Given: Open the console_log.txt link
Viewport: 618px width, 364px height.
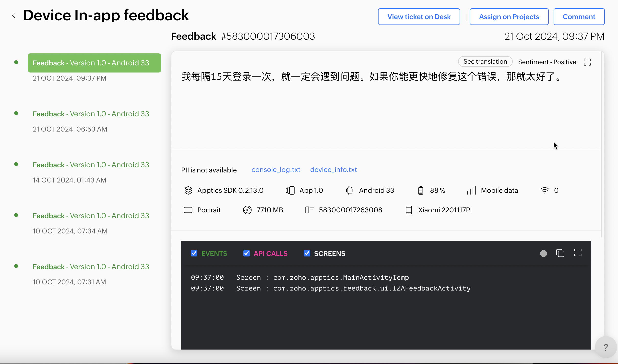Looking at the screenshot, I should point(276,170).
